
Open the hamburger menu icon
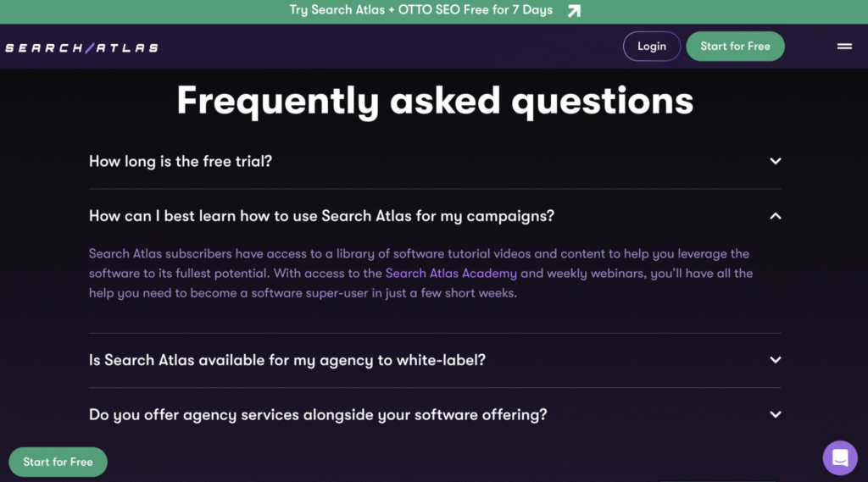coord(844,47)
